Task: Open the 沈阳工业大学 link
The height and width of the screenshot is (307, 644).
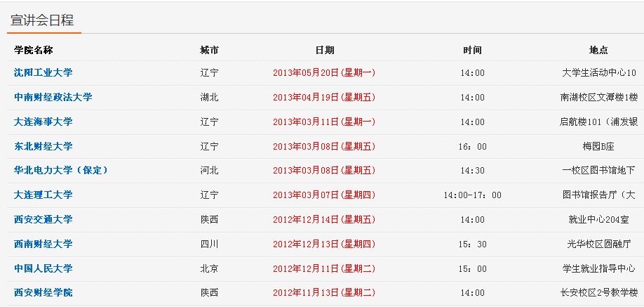Action: [43, 72]
